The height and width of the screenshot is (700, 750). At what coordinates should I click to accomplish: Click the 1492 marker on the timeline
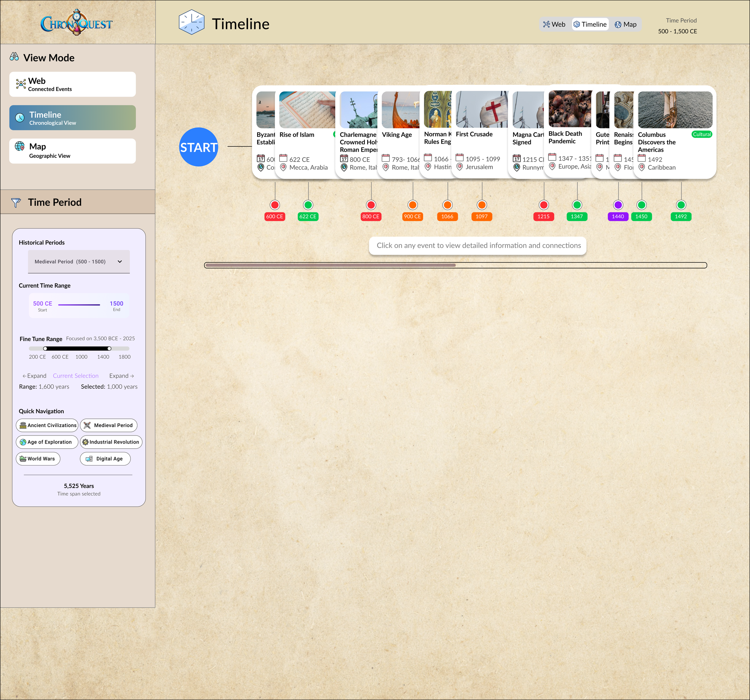681,205
